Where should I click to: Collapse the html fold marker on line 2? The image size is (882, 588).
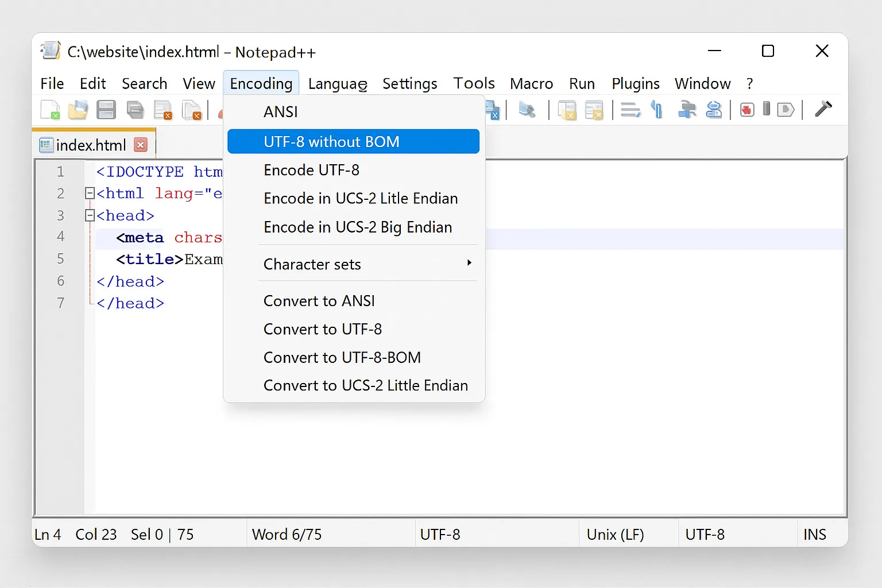pos(90,194)
